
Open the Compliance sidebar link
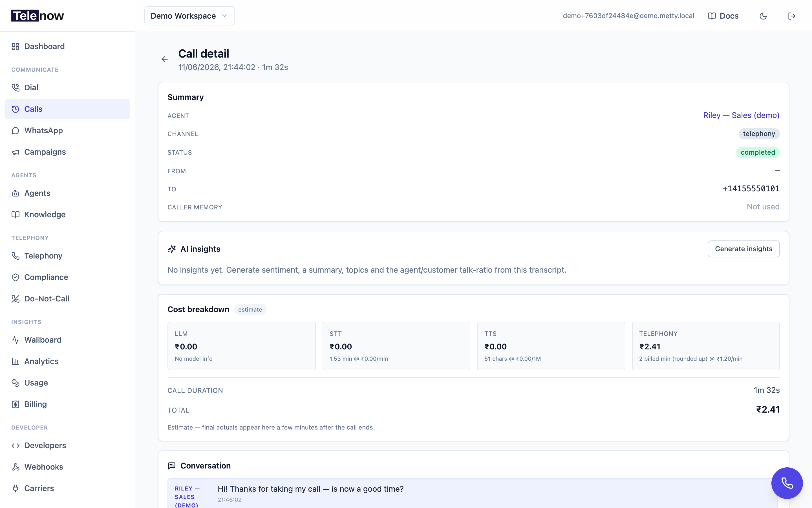(x=67, y=277)
